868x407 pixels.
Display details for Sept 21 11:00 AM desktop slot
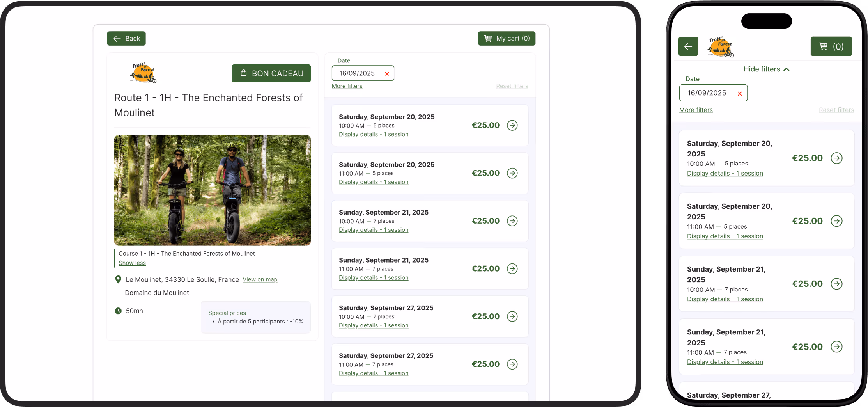pyautogui.click(x=374, y=278)
